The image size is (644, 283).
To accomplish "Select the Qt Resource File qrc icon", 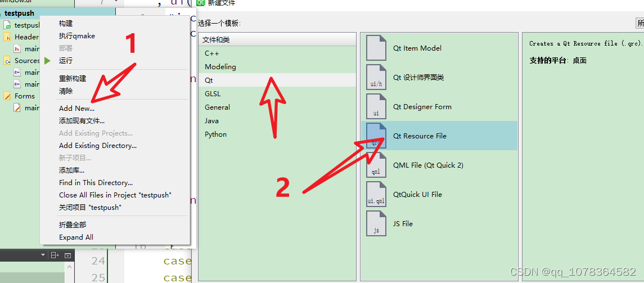I will click(376, 136).
